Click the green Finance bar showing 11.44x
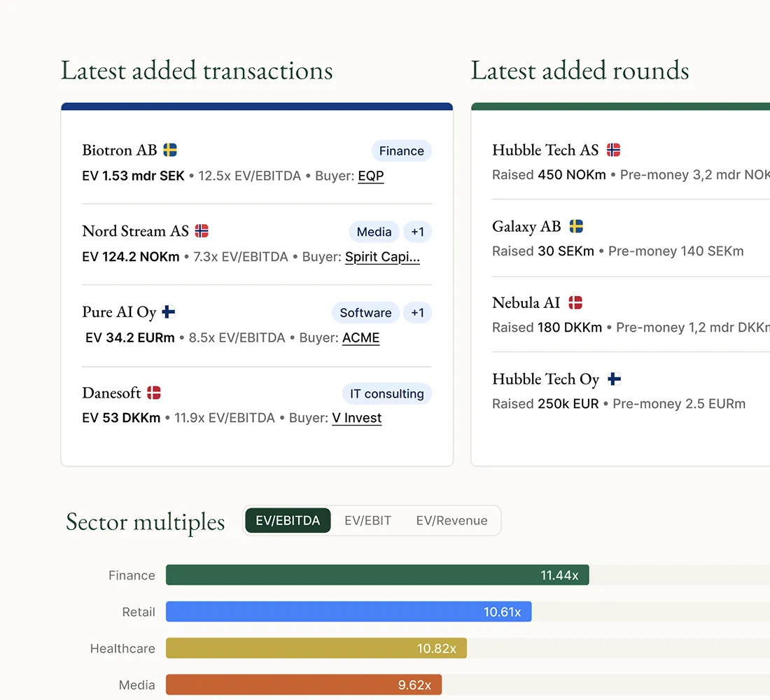The width and height of the screenshot is (770, 700). pyautogui.click(x=377, y=575)
